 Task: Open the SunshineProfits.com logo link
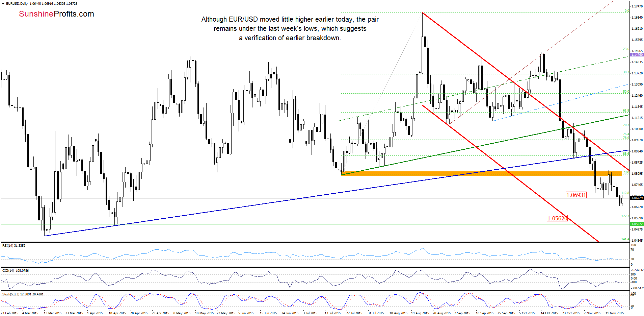[x=56, y=14]
